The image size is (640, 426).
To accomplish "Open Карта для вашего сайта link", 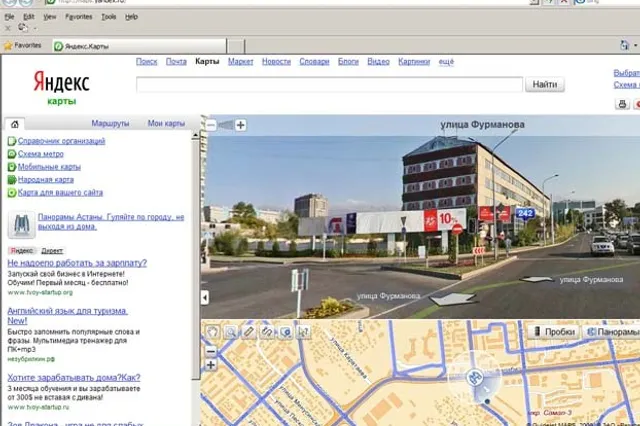I will coord(60,193).
